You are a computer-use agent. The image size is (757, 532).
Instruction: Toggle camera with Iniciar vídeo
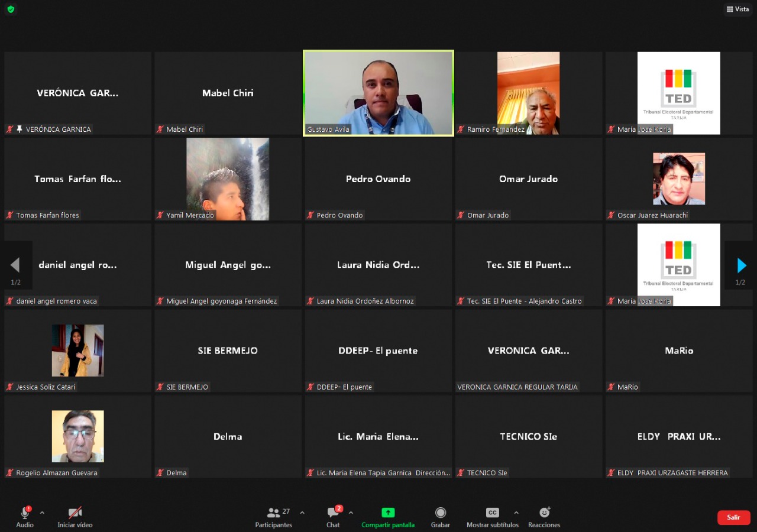[75, 512]
